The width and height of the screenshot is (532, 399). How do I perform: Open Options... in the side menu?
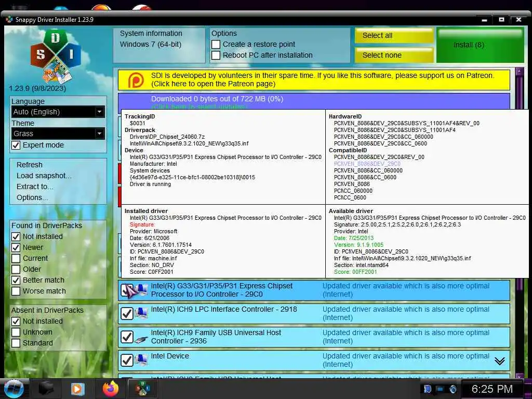coord(32,197)
